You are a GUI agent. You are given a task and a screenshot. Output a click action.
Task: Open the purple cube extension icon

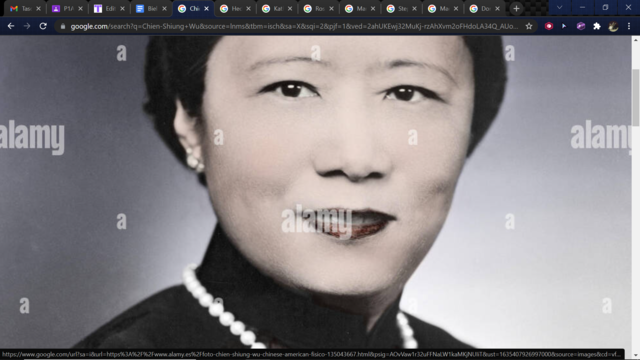pyautogui.click(x=581, y=26)
